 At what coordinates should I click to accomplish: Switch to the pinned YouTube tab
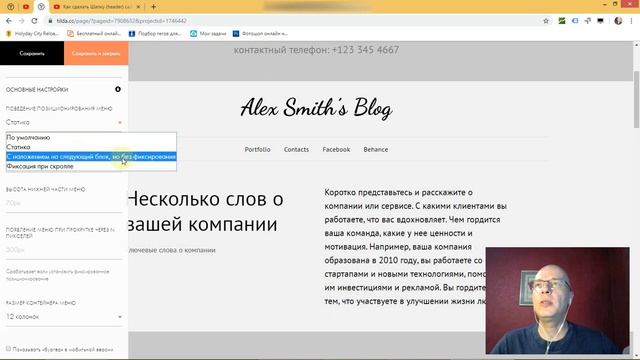tap(26, 7)
